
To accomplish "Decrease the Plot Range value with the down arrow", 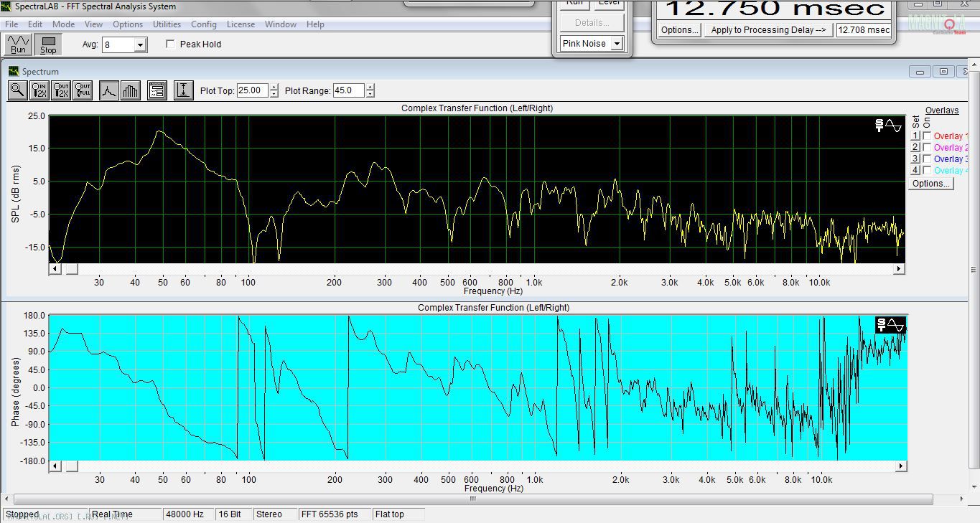I will point(370,94).
